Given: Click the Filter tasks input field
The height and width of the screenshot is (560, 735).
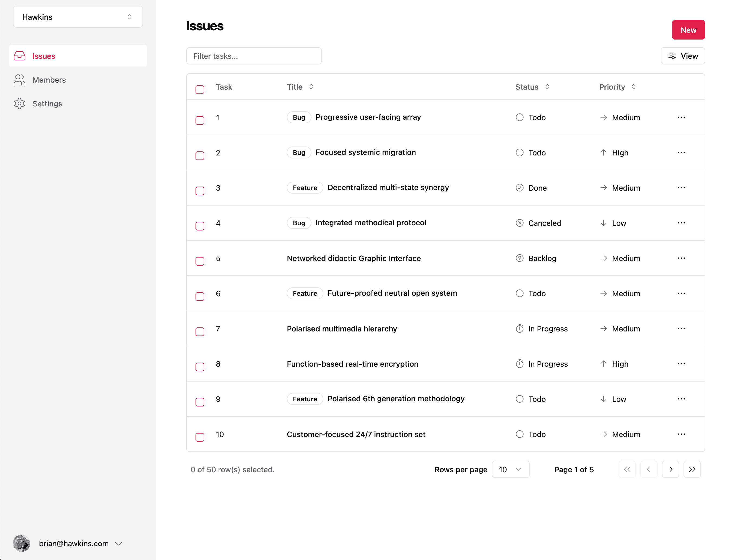Looking at the screenshot, I should [x=254, y=56].
